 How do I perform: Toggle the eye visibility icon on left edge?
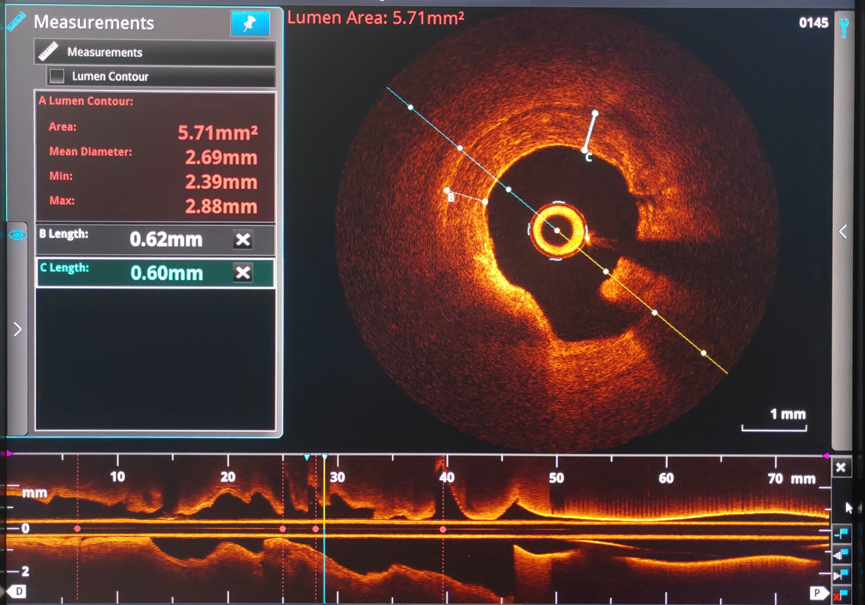[15, 233]
